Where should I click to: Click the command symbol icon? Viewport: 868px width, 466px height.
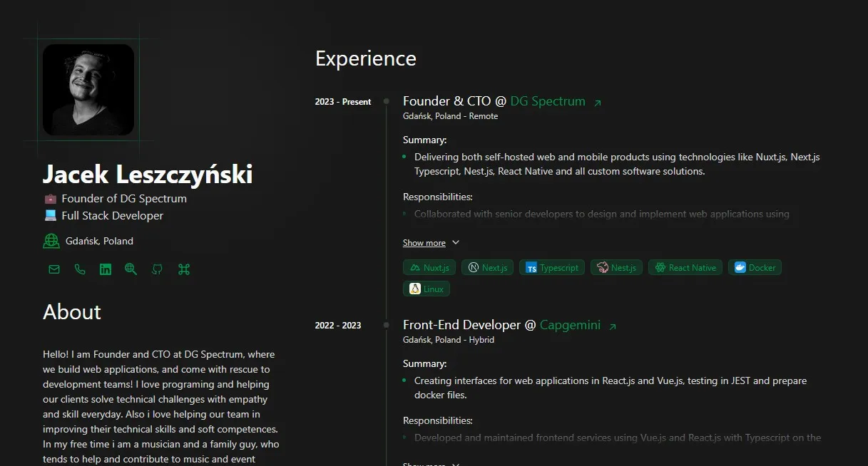183,269
